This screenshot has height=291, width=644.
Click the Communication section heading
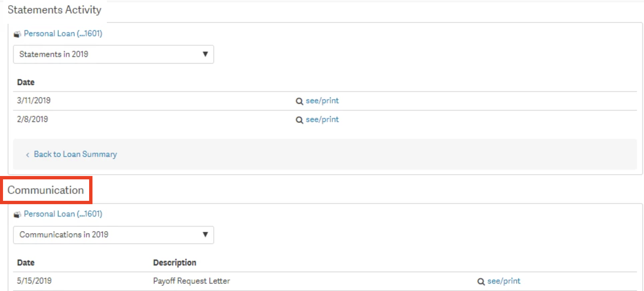[x=46, y=190]
